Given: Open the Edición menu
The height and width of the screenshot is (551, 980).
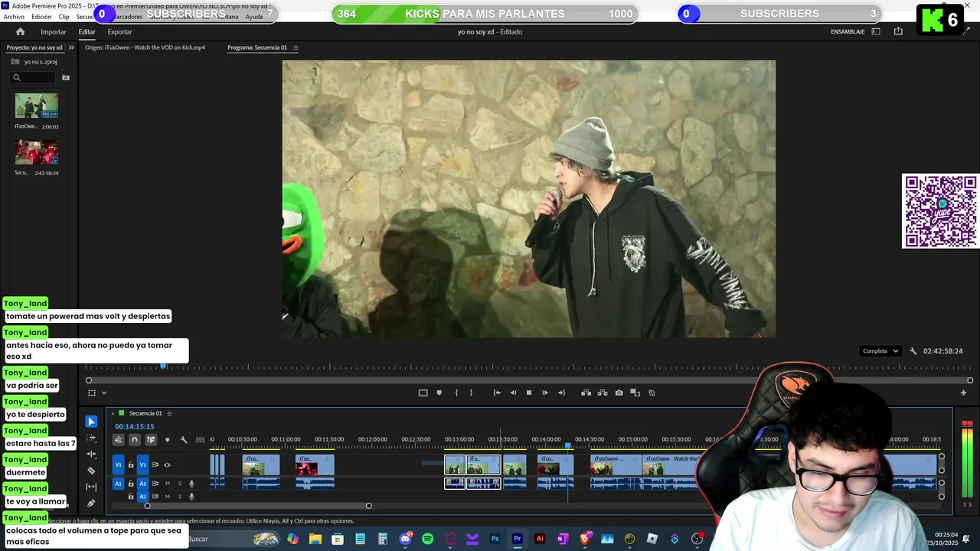Looking at the screenshot, I should pos(41,17).
